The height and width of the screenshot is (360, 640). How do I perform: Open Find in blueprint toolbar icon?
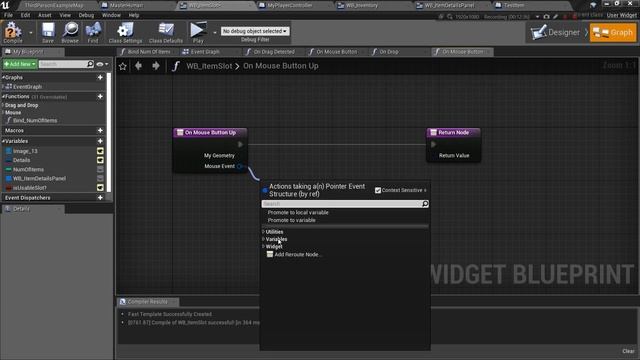tap(93, 32)
